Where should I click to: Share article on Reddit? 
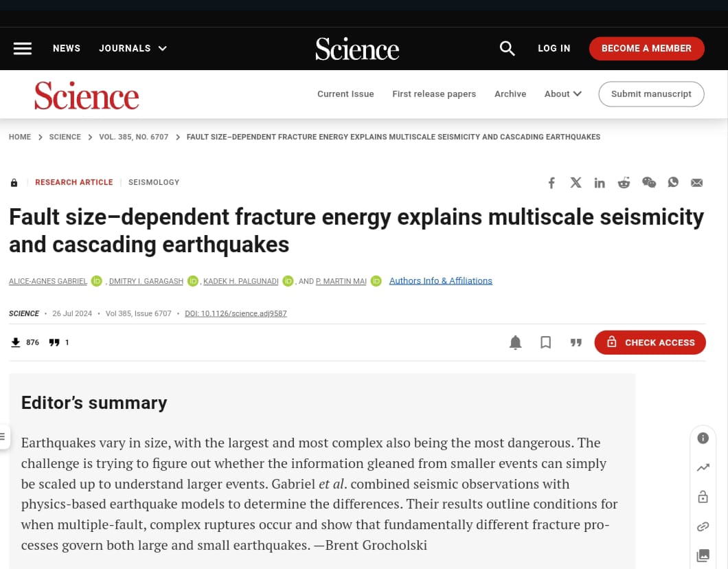coord(624,182)
